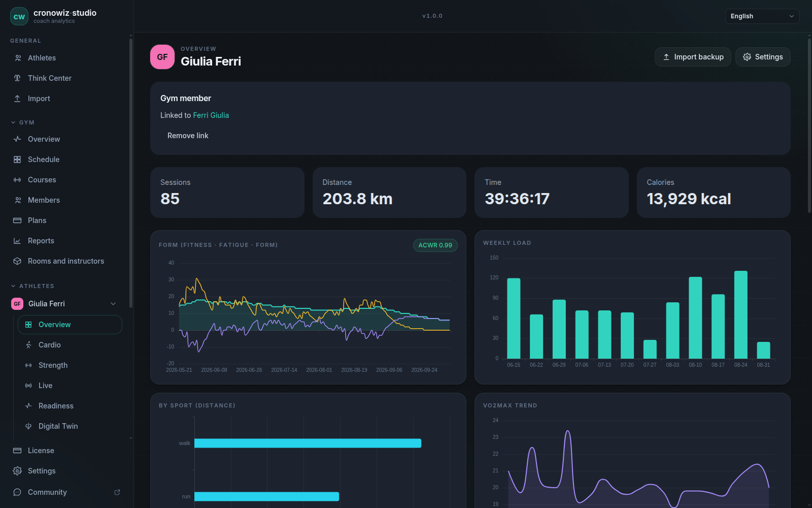Click the ACWR 0.99 badge
Screen dimensions: 812x508
tap(435, 245)
